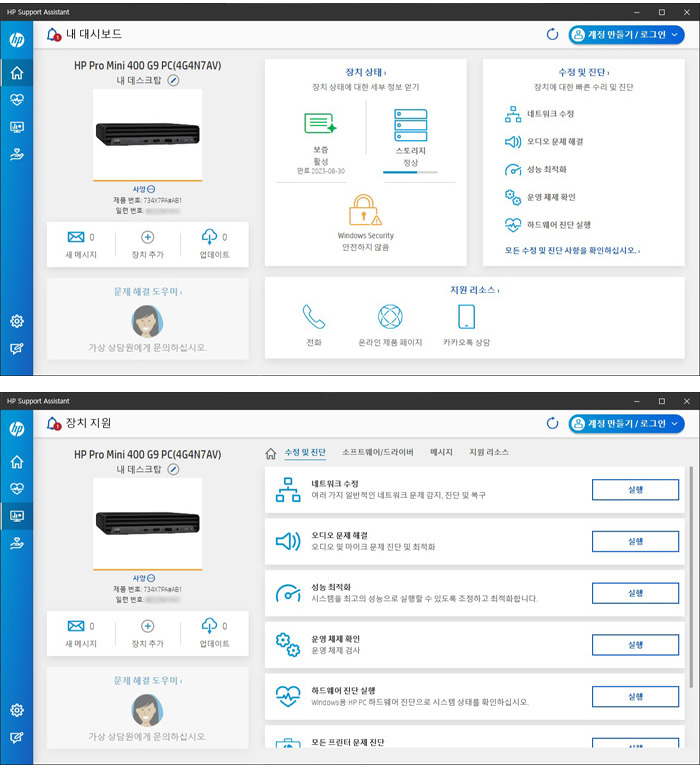Click the PC product image in dashboard window
Screen dimensions: 700x769
pos(148,134)
